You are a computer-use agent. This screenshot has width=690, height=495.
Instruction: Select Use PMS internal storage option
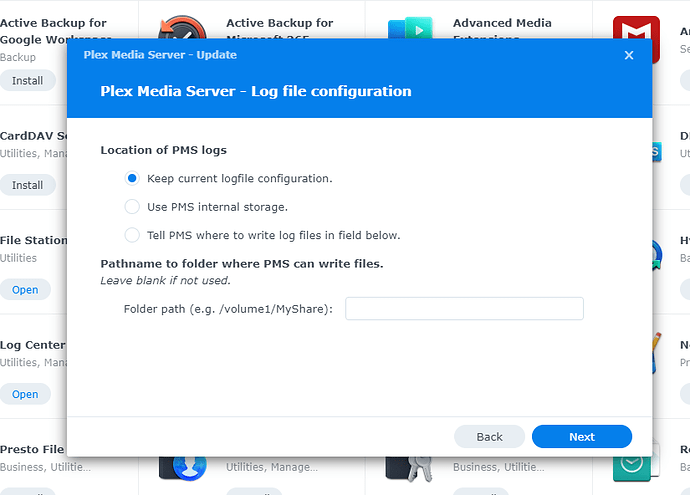(132, 207)
